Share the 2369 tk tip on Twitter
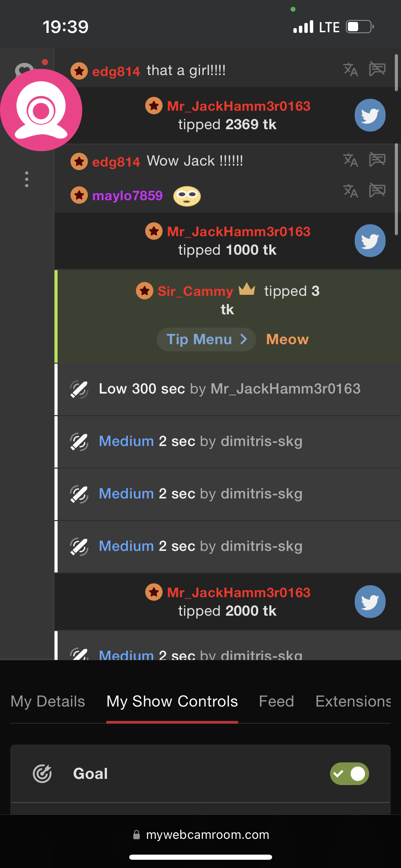 click(370, 115)
